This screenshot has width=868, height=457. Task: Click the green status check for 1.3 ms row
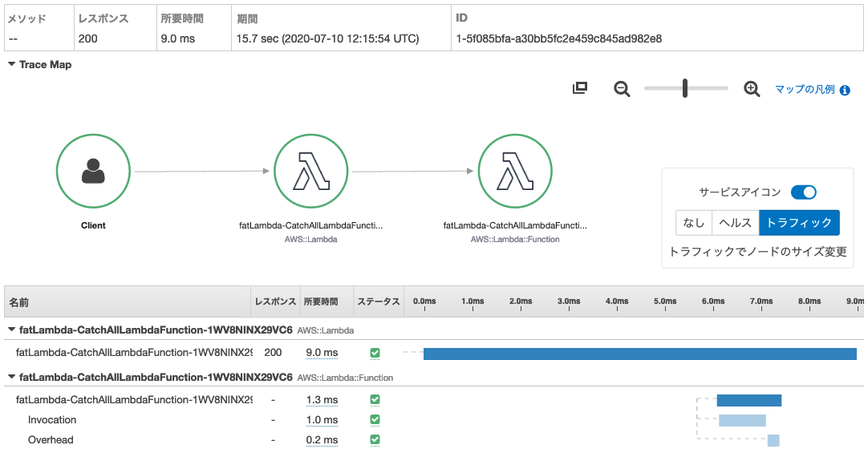(375, 399)
